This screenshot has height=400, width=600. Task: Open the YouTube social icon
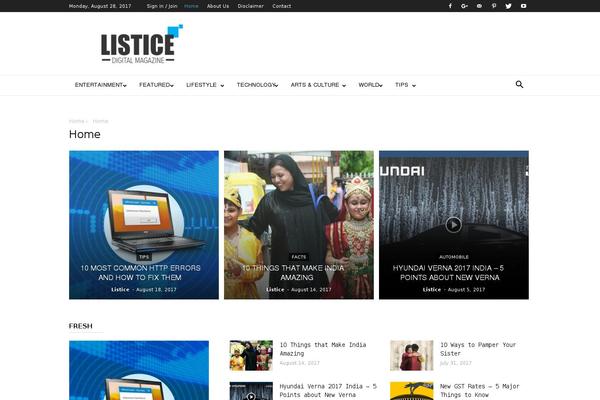pos(523,6)
